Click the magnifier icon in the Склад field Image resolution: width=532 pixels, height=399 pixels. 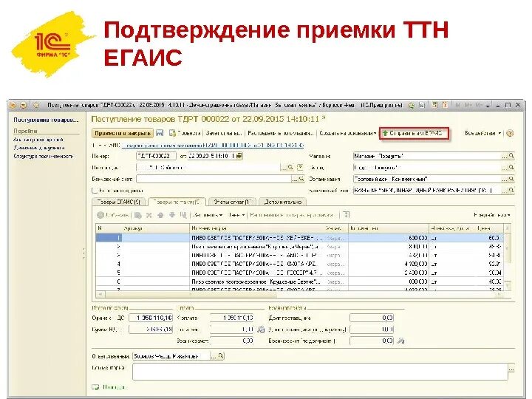511,168
